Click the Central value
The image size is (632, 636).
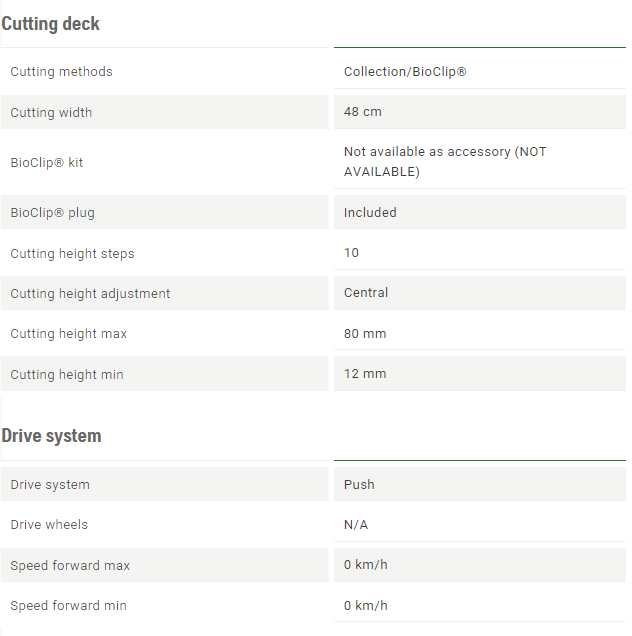pos(366,292)
